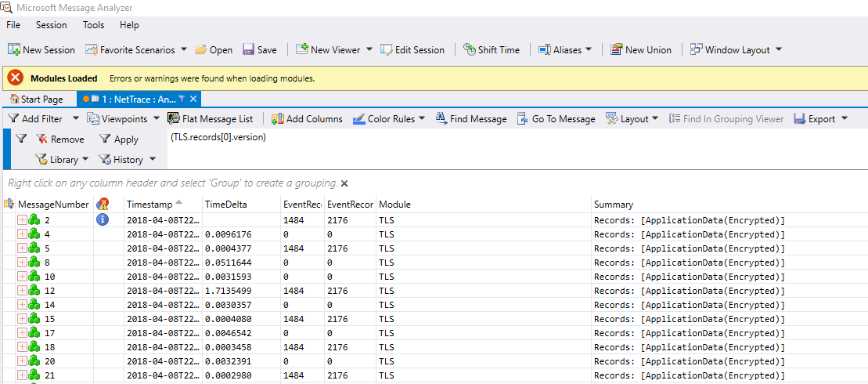The width and height of the screenshot is (868, 384).
Task: Click the red Modules Loaded error icon
Action: coord(16,78)
